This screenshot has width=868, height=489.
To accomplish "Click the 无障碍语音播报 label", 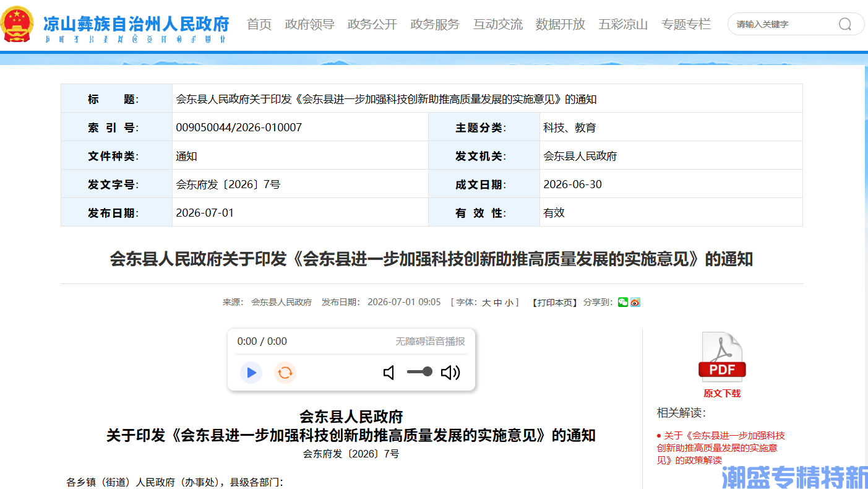I will 431,341.
